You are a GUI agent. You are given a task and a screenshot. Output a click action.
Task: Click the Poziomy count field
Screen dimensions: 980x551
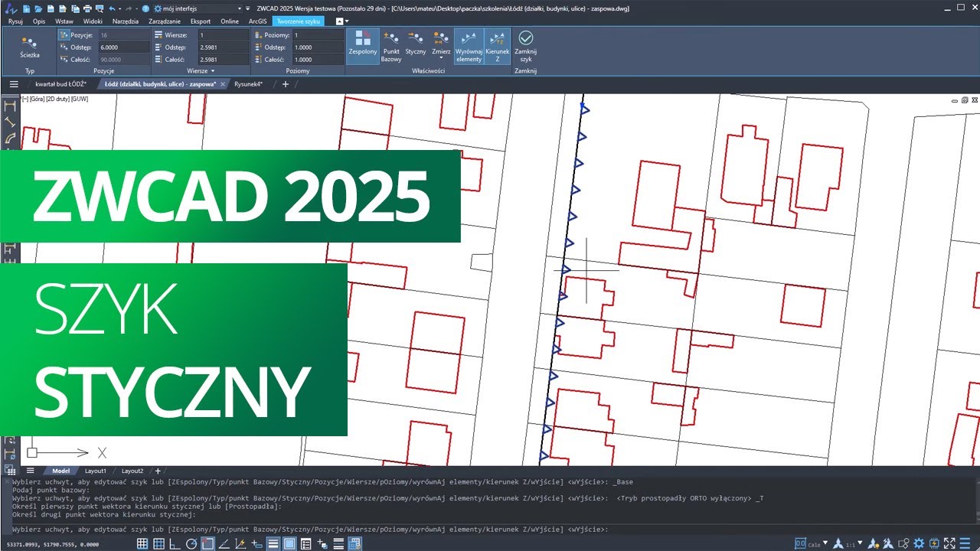[318, 35]
